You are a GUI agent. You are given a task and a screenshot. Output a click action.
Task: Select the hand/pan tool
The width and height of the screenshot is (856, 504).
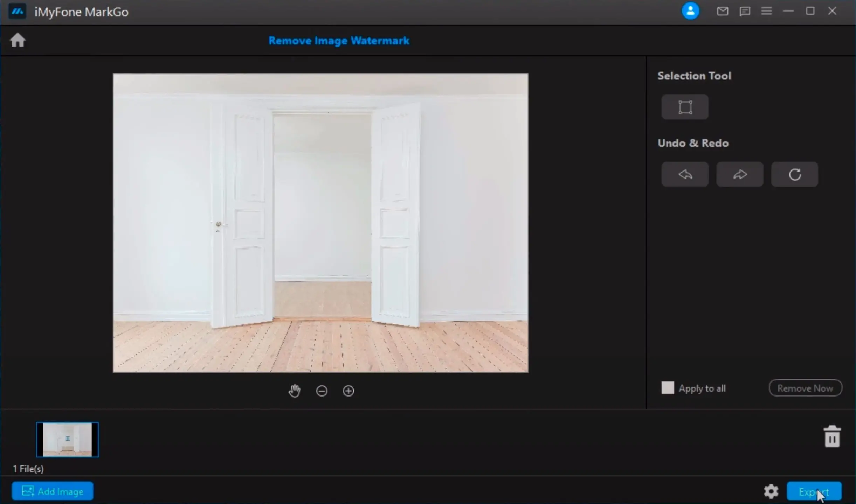(295, 391)
